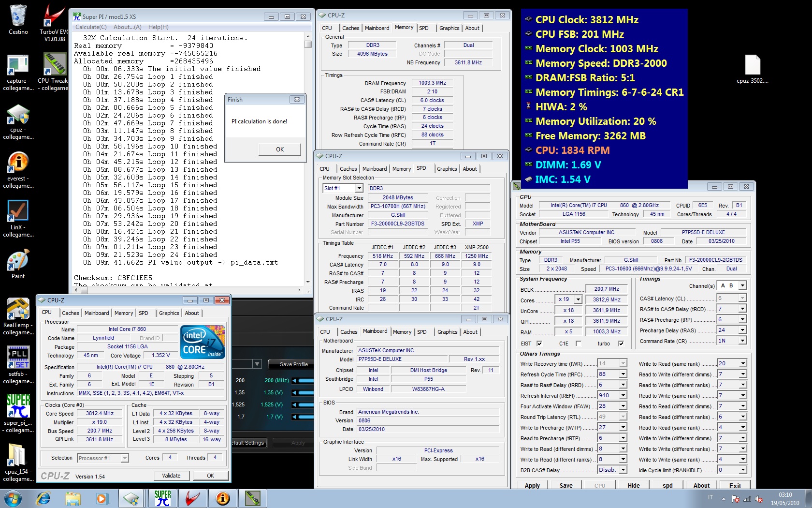Open Processor #1 selection dropdown
Screen dimensions: 812x508
(x=125, y=458)
